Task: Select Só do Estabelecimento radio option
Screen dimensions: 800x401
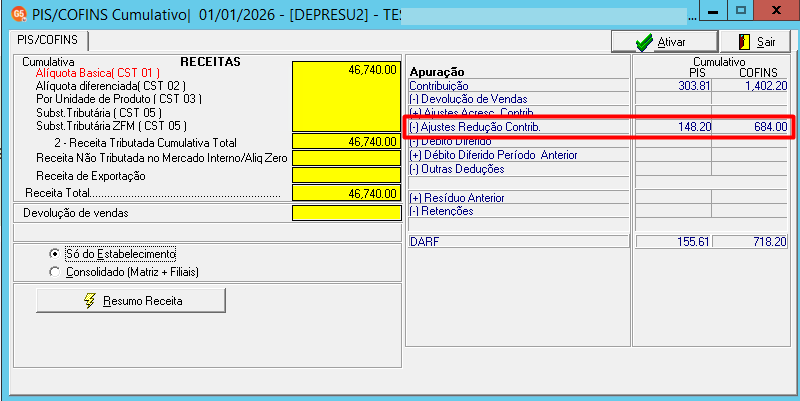Action: [54, 254]
